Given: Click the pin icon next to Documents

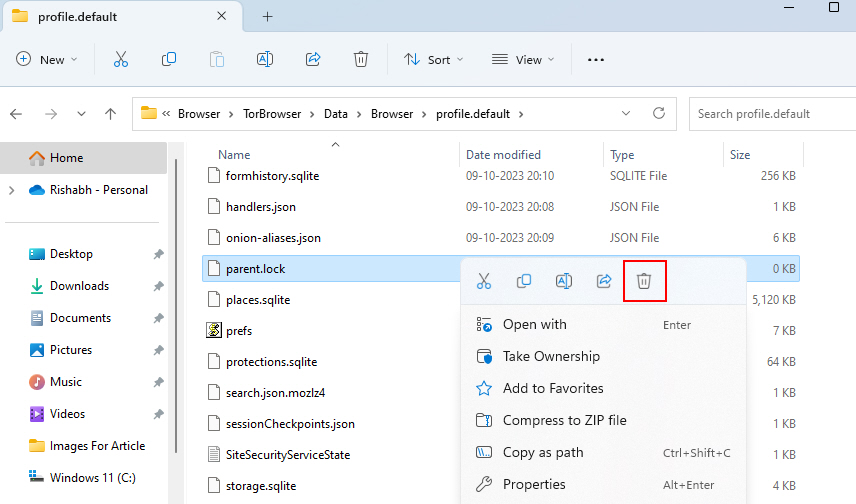Looking at the screenshot, I should 158,318.
